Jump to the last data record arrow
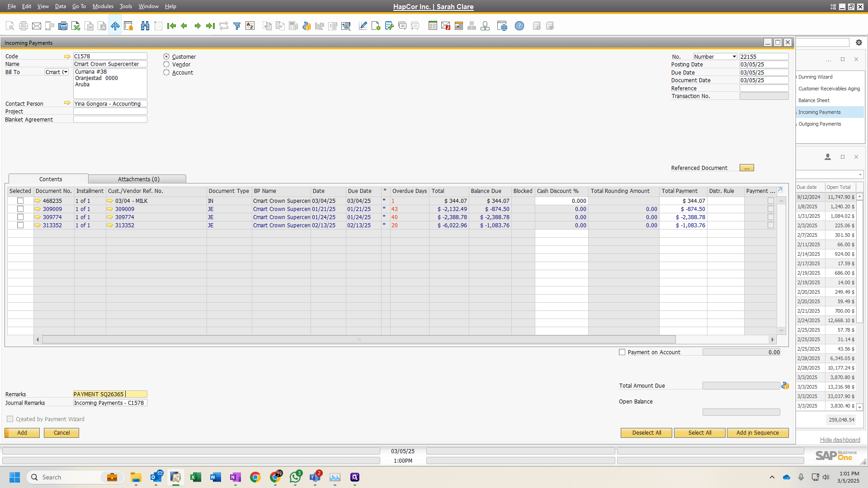The height and width of the screenshot is (488, 868). click(210, 26)
